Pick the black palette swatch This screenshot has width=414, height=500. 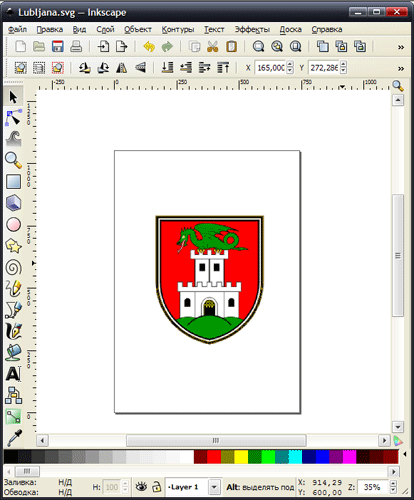pos(11,457)
